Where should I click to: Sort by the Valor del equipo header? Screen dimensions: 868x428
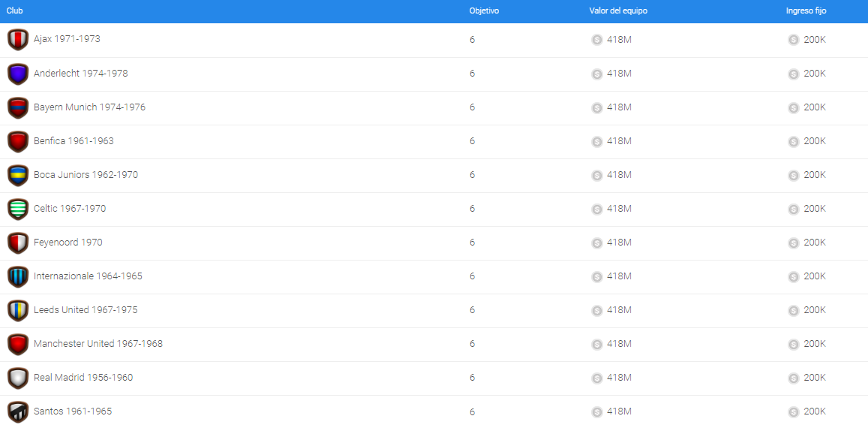pyautogui.click(x=618, y=11)
